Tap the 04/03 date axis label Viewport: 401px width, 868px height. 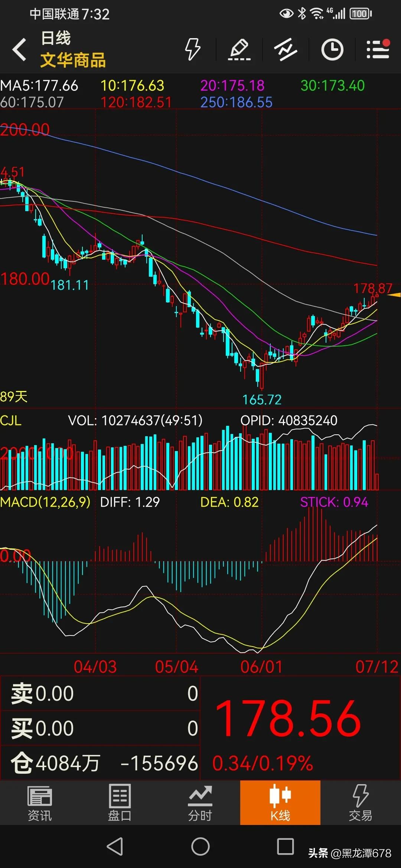(x=95, y=667)
